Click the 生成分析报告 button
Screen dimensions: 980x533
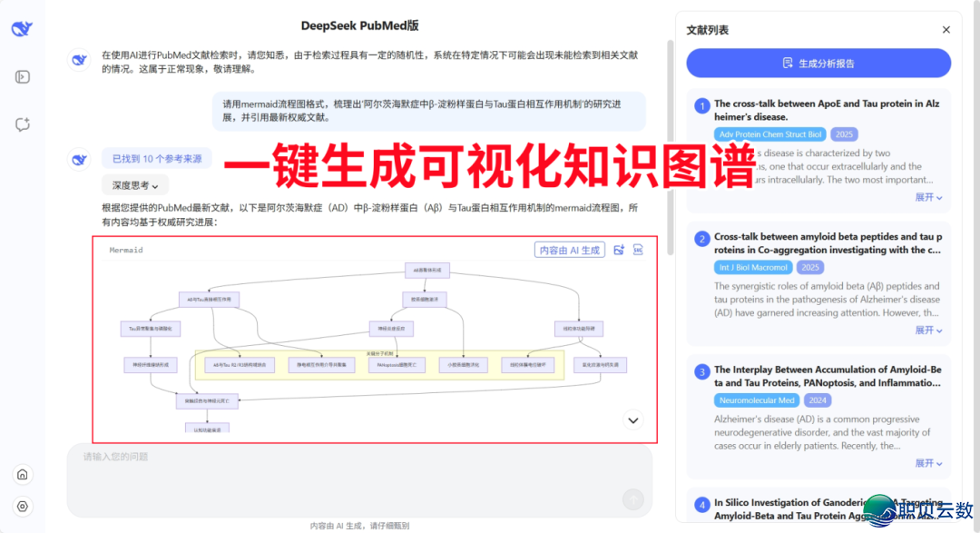click(x=818, y=63)
